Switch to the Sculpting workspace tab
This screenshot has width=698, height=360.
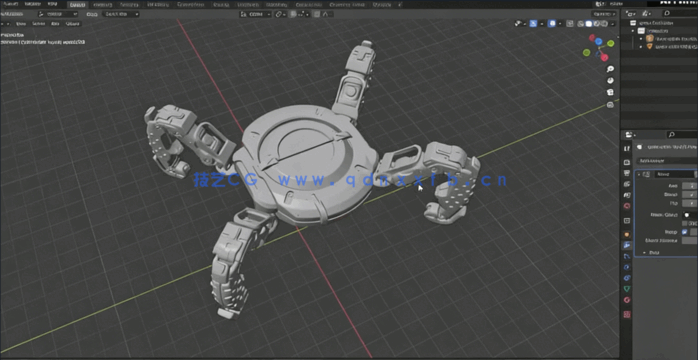pyautogui.click(x=129, y=4)
